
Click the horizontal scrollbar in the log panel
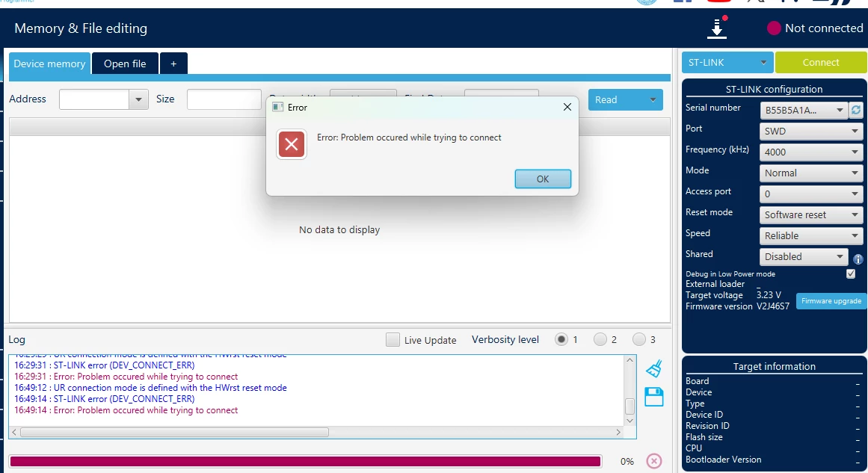(x=174, y=432)
